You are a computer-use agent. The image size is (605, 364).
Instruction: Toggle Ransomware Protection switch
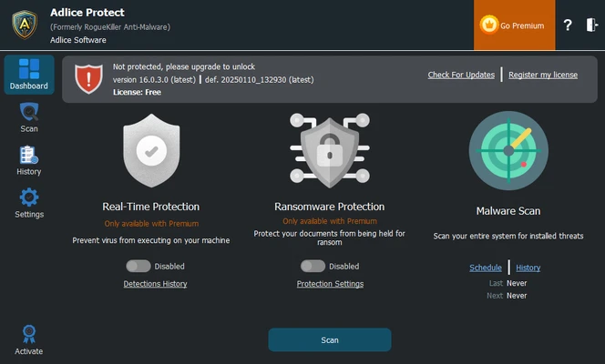click(313, 266)
